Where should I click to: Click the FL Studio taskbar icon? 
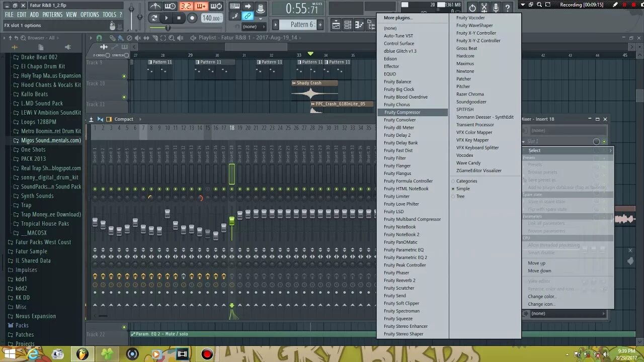click(82, 354)
